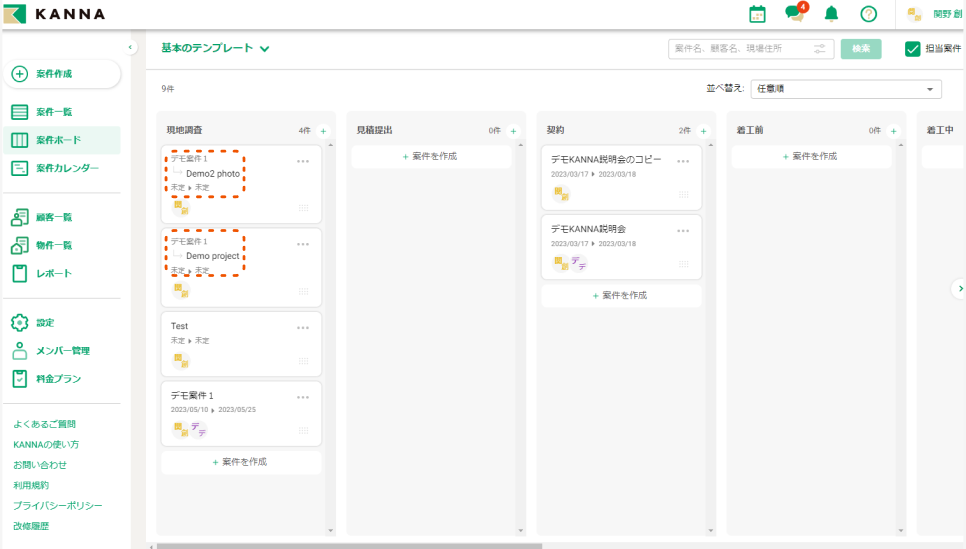Open chat messages with 4 unread badge
The height and width of the screenshot is (549, 966).
(794, 14)
